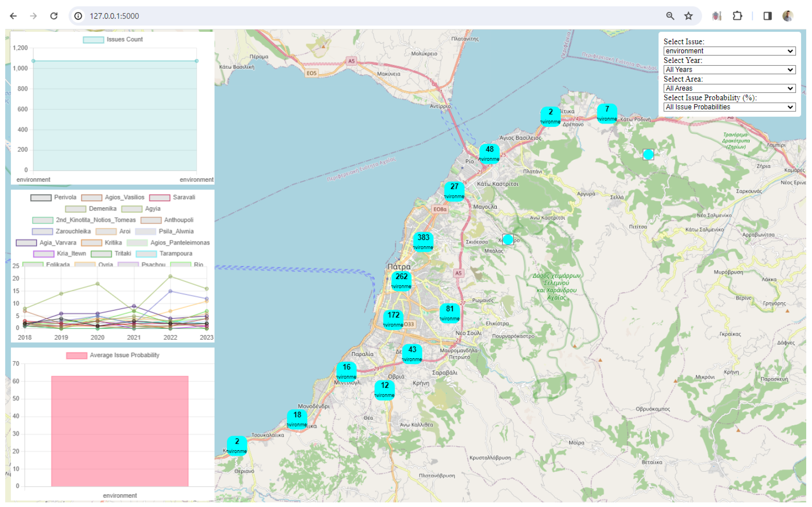Screen dimensions: 812x507
Task: Go back with the browser back arrow
Action: [x=13, y=16]
